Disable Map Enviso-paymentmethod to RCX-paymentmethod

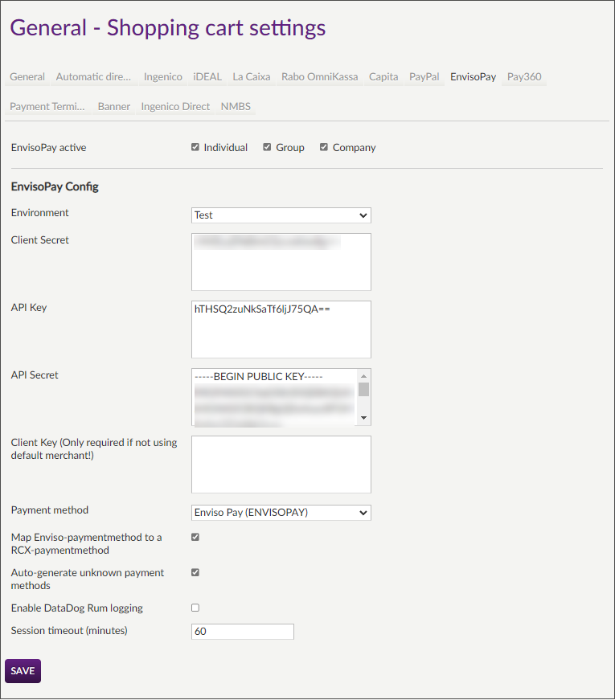point(195,537)
